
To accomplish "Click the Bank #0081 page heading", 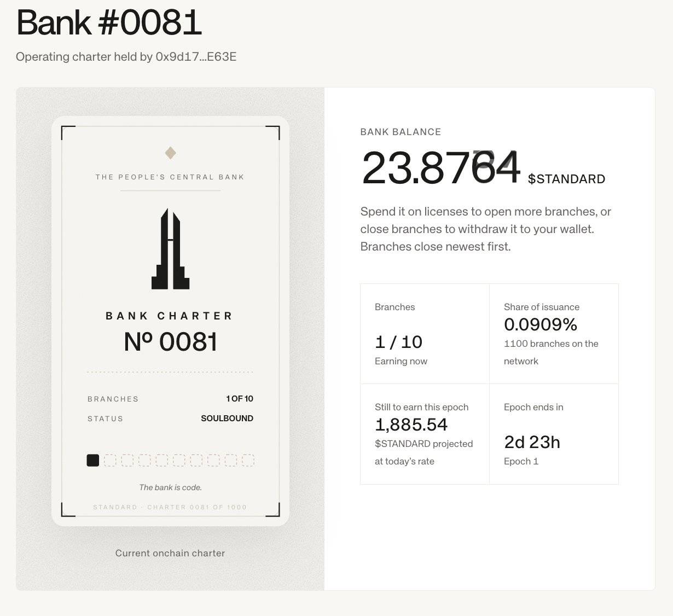I will (x=109, y=23).
